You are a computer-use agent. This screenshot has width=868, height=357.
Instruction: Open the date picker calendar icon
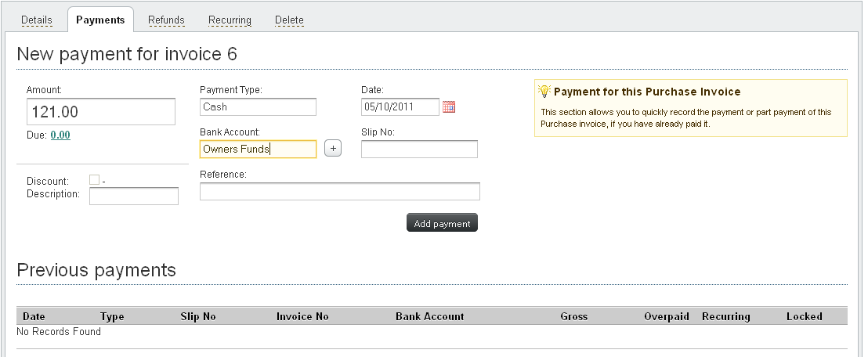[449, 107]
